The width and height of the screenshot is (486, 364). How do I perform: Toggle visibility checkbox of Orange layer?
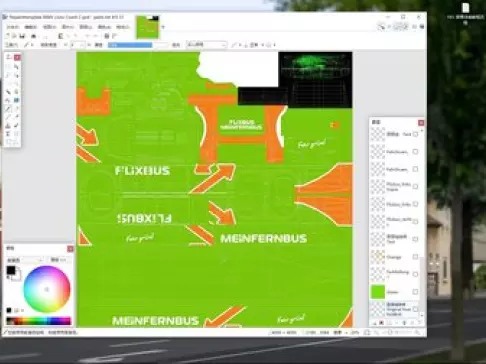(415, 257)
